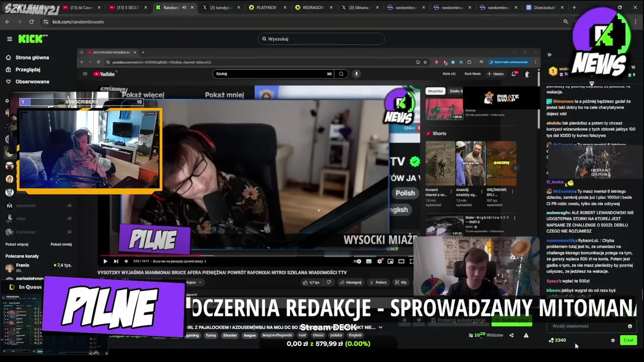The width and height of the screenshot is (644, 362).
Task: Click Pokaż więcej in Kick sidebar
Action: (17, 244)
